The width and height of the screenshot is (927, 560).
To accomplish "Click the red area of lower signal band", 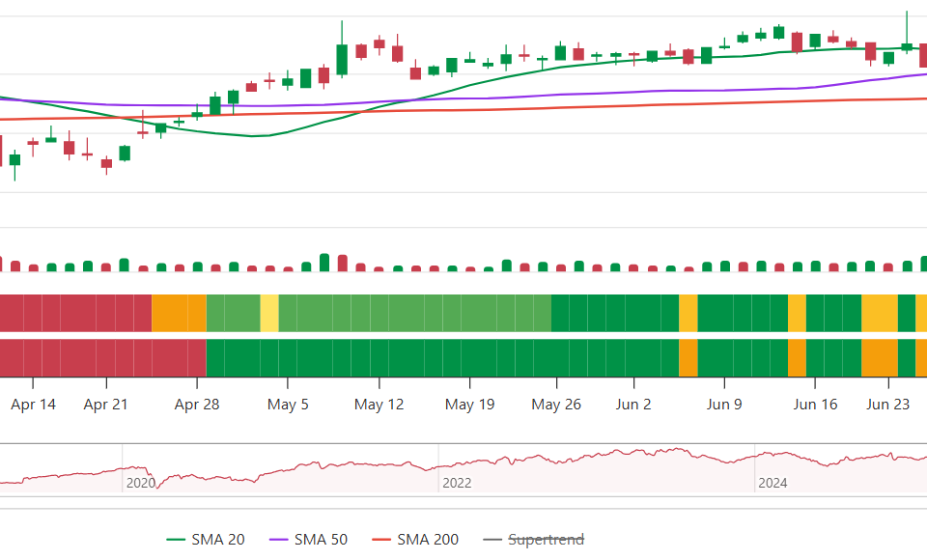I will coord(103,358).
